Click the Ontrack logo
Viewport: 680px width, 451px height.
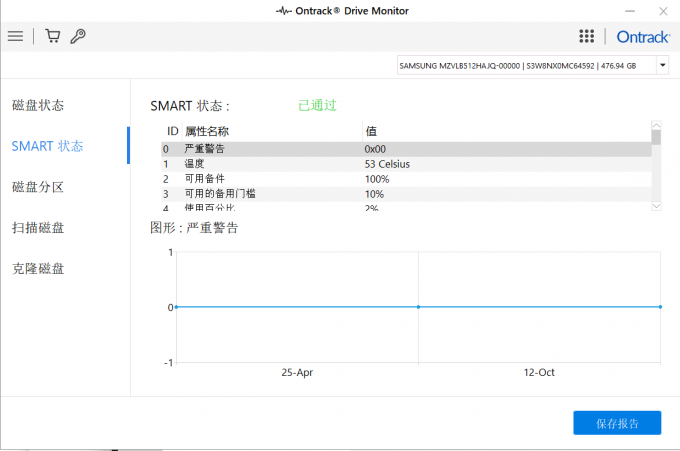643,37
